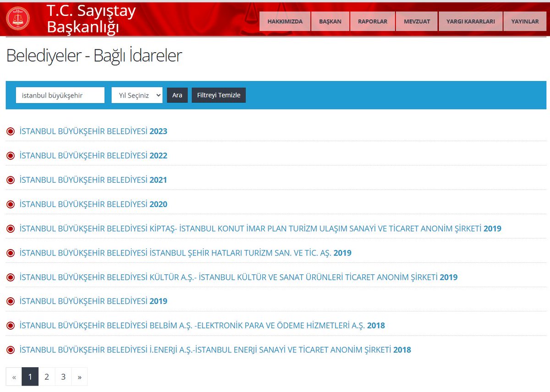
Task: Open İstanbul Büyükşehir Belediyesi 2020 report
Action: pyautogui.click(x=93, y=204)
